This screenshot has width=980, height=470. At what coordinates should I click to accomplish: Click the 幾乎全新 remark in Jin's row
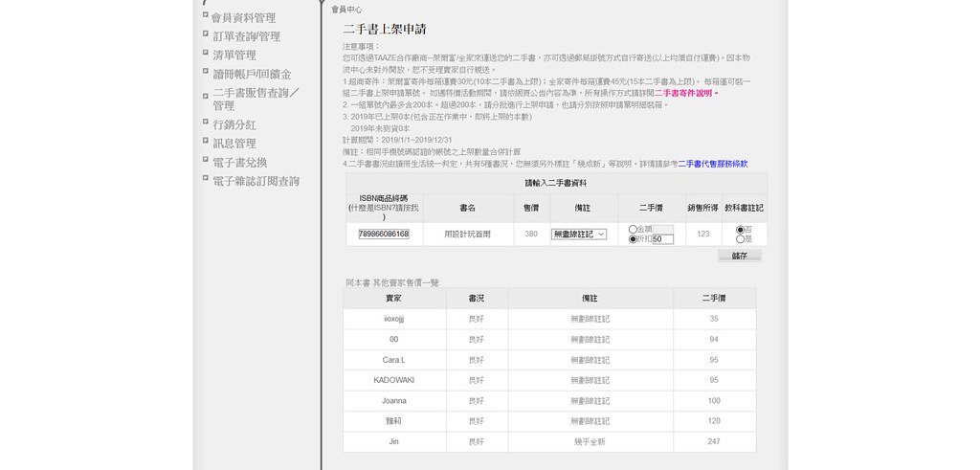[590, 442]
